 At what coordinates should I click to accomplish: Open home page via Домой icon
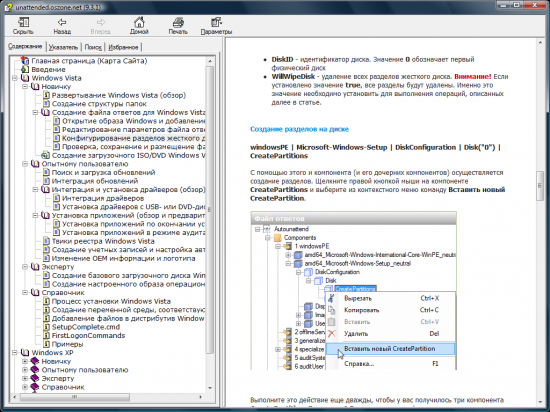(139, 23)
